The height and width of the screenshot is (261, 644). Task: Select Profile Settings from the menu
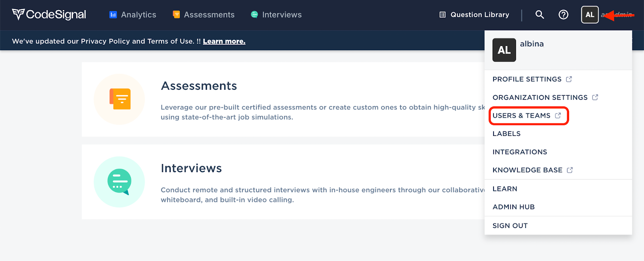pos(527,79)
